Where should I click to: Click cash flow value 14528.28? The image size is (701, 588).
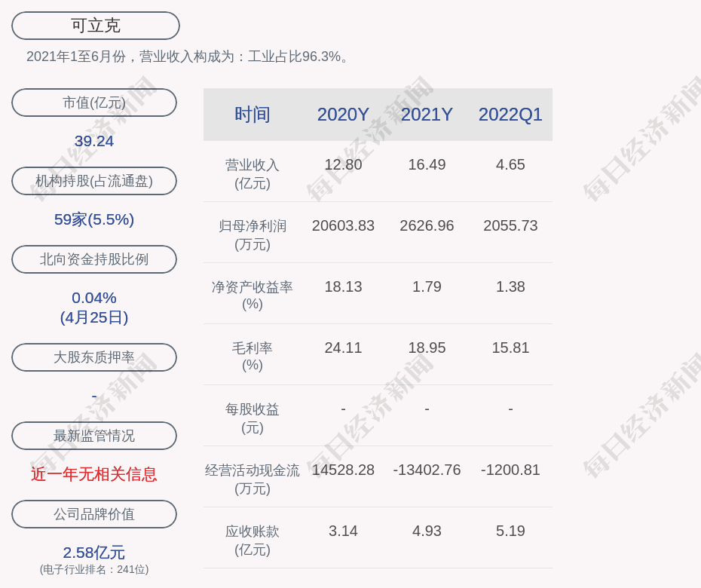click(343, 470)
